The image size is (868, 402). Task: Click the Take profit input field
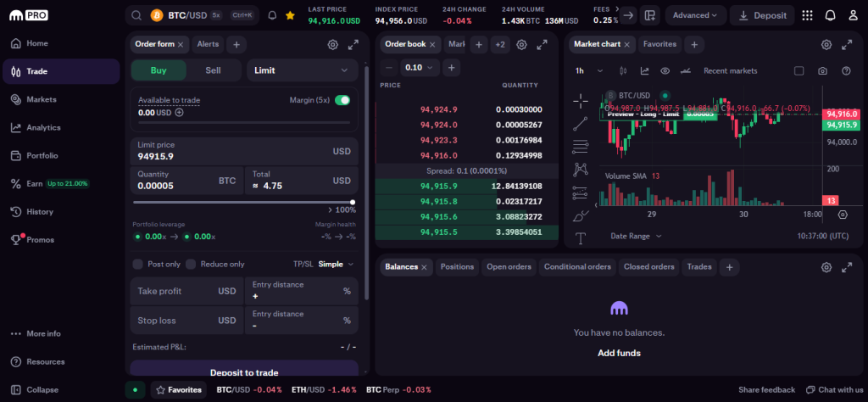point(186,291)
